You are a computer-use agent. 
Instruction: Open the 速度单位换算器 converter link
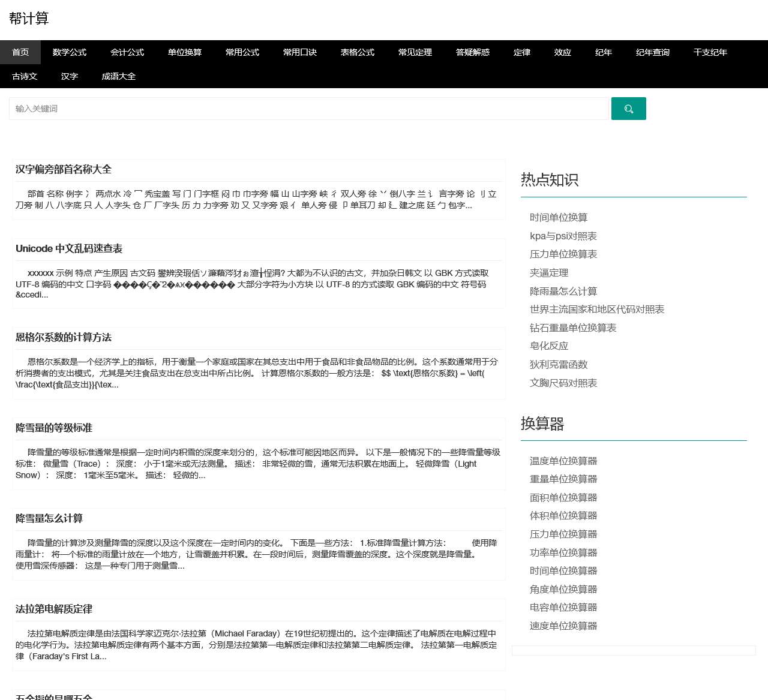[563, 626]
